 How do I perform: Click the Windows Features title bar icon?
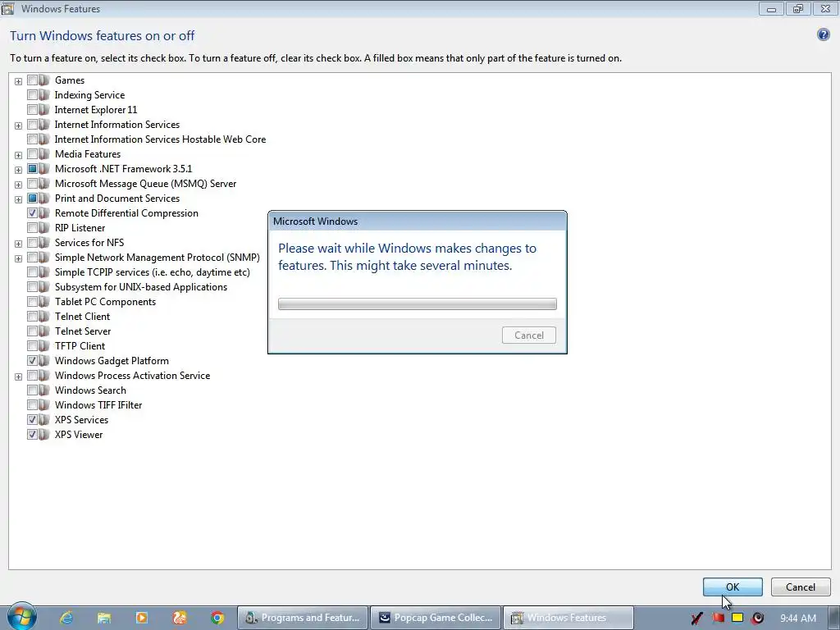[x=7, y=8]
